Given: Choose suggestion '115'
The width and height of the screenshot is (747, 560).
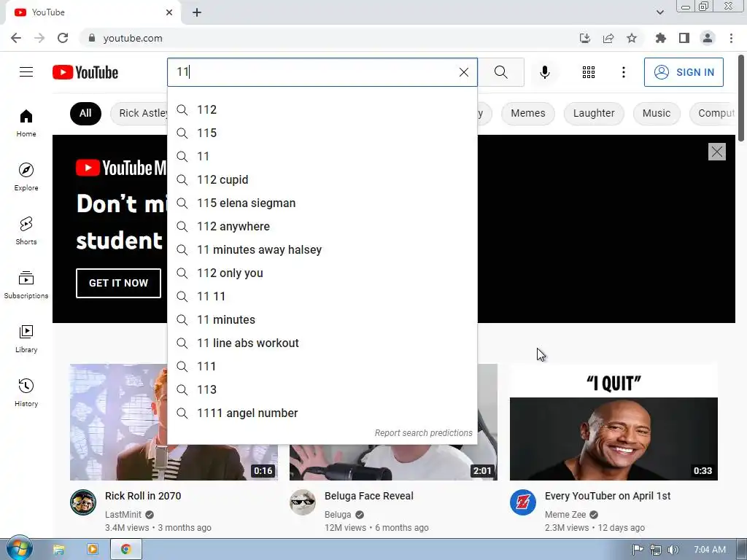Looking at the screenshot, I should tap(322, 133).
